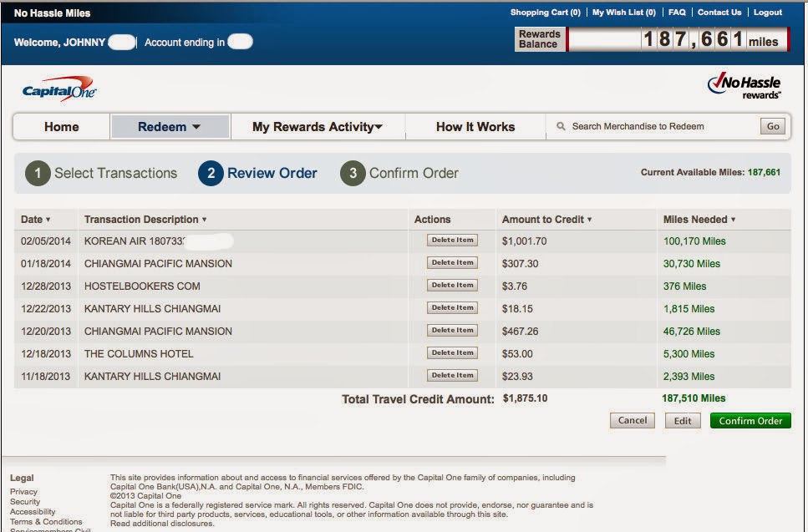Click HOSTELBOOKERS COM description
Image resolution: width=808 pixels, height=532 pixels.
pyautogui.click(x=142, y=286)
